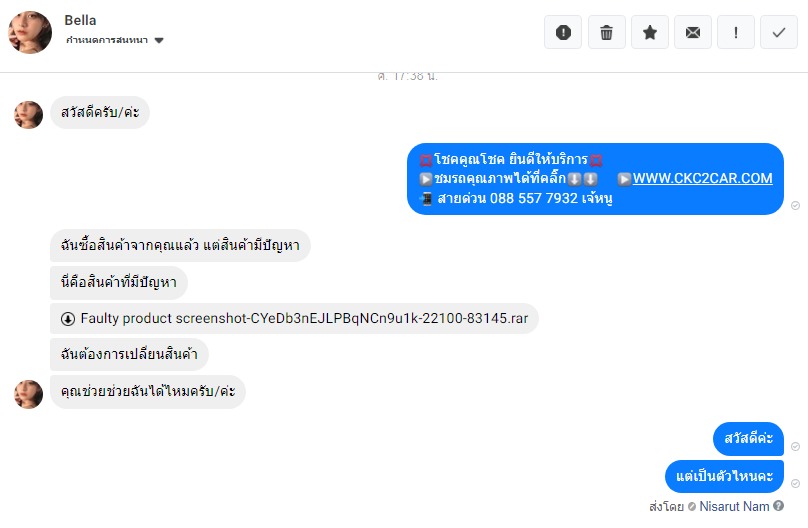The width and height of the screenshot is (808, 528).
Task: Mark conversation done with checkmark button
Action: click(x=779, y=32)
